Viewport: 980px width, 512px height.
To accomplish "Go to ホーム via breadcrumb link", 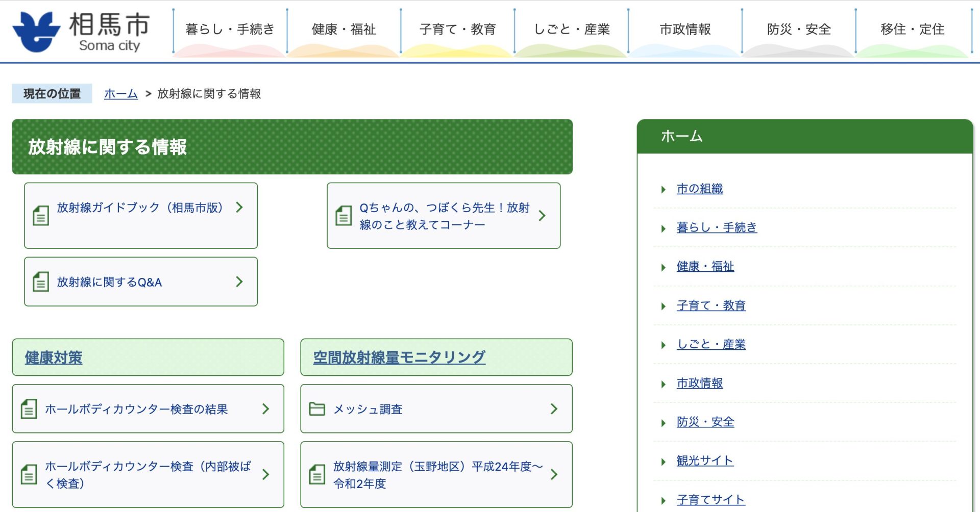I will pos(121,94).
